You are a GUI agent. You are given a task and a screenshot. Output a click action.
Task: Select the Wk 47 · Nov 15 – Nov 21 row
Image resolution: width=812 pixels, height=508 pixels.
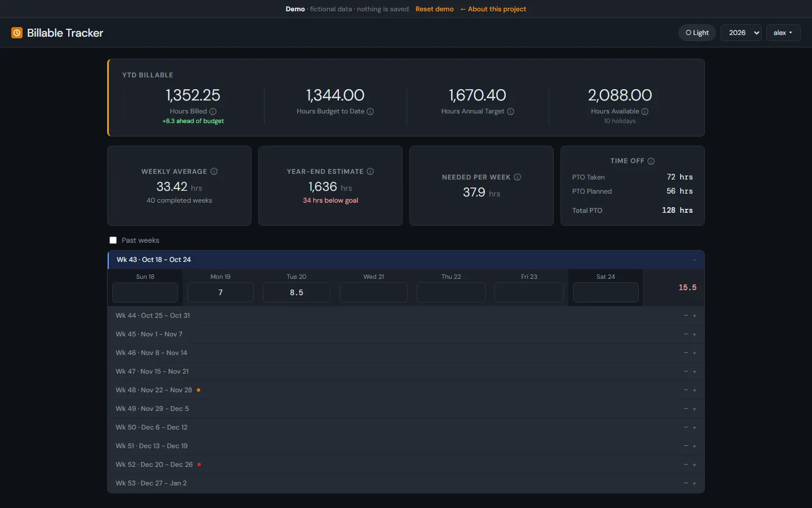[406, 371]
